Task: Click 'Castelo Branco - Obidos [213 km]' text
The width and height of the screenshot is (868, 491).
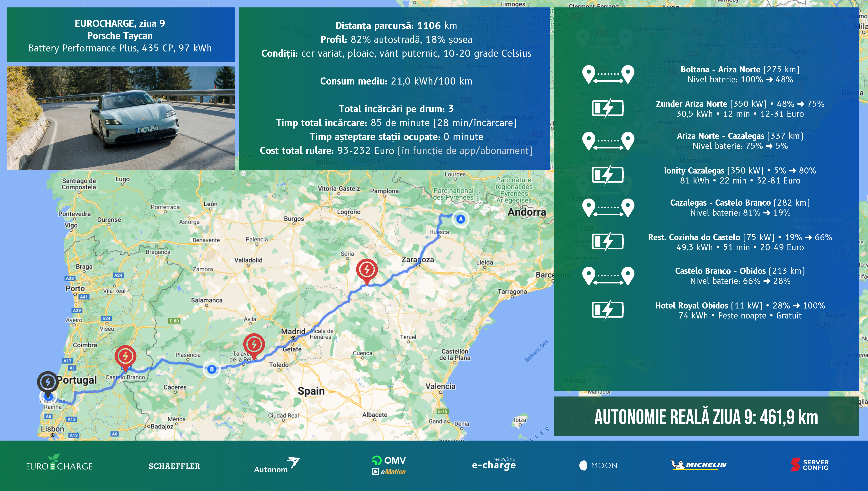Action: tap(740, 271)
